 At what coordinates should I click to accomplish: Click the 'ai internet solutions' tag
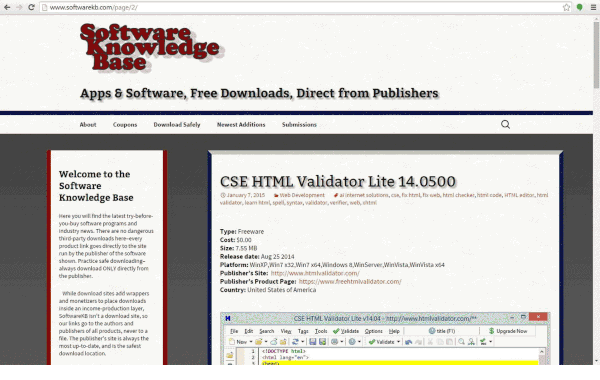(364, 195)
